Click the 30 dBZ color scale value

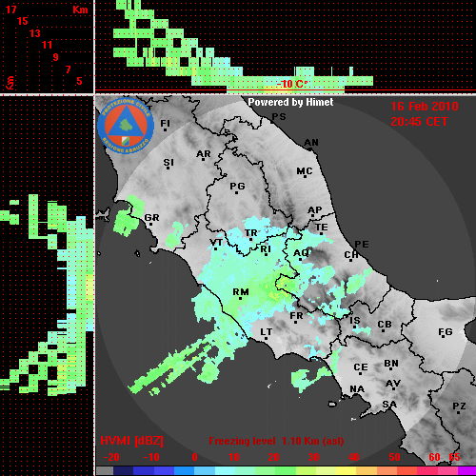click(x=313, y=457)
